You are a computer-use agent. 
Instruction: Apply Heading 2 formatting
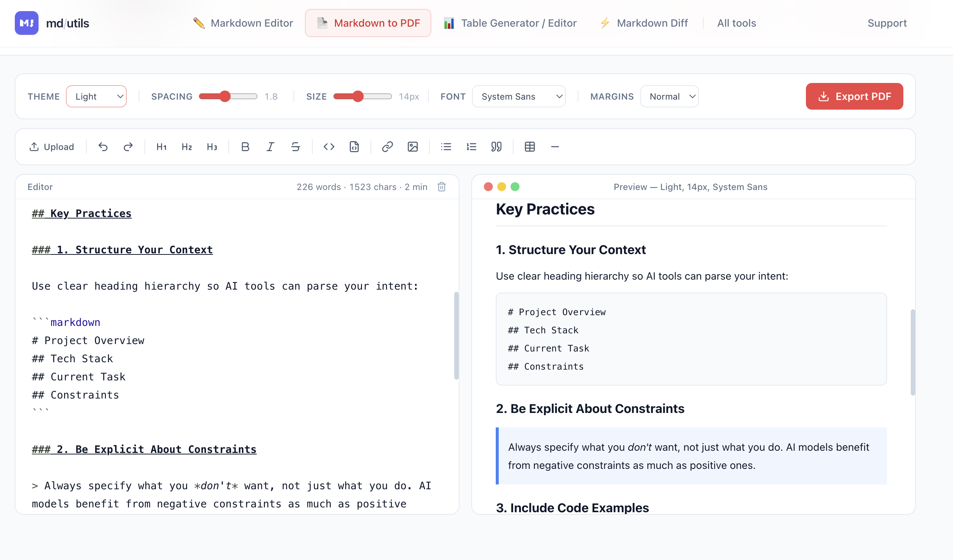coord(187,147)
